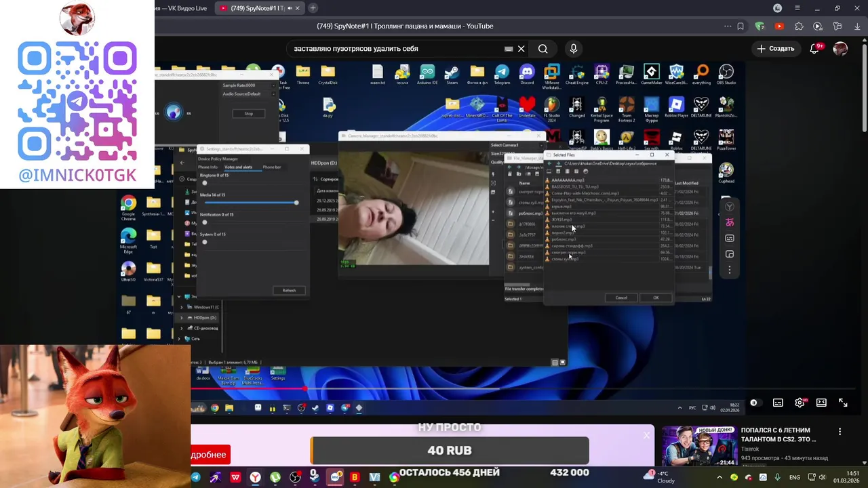The height and width of the screenshot is (488, 868).
Task: Toggle subtitles in the video player
Action: click(778, 403)
